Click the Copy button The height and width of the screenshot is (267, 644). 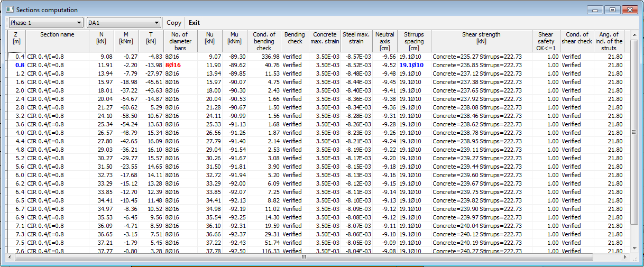coord(173,23)
